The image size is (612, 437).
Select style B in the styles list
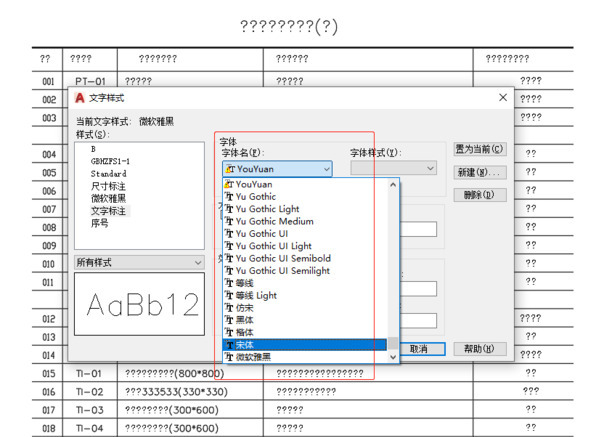click(93, 149)
